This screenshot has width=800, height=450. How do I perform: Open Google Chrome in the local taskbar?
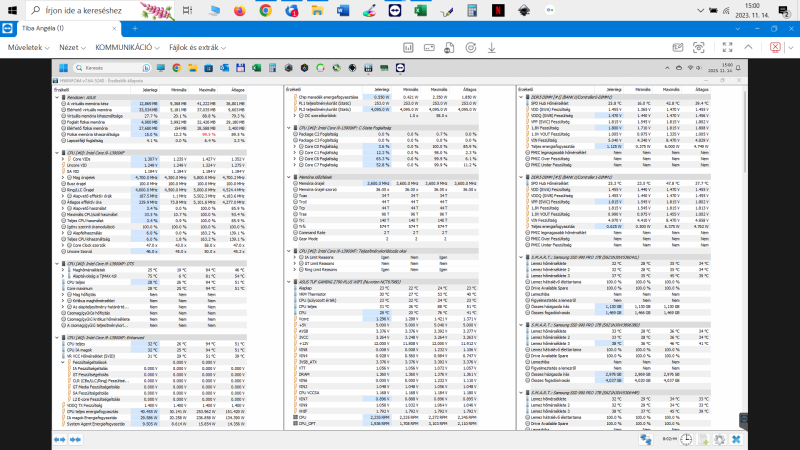[265, 10]
